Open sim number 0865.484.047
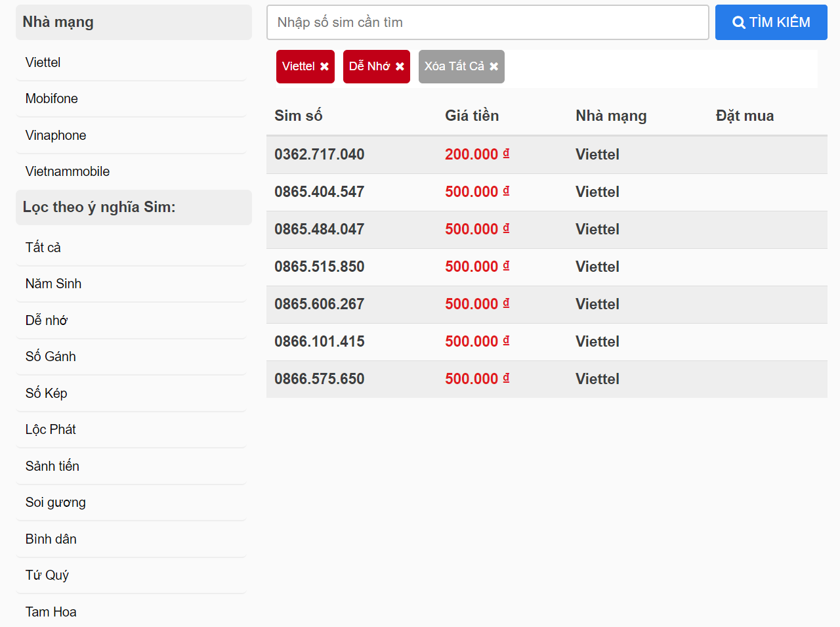The width and height of the screenshot is (840, 627). click(320, 229)
